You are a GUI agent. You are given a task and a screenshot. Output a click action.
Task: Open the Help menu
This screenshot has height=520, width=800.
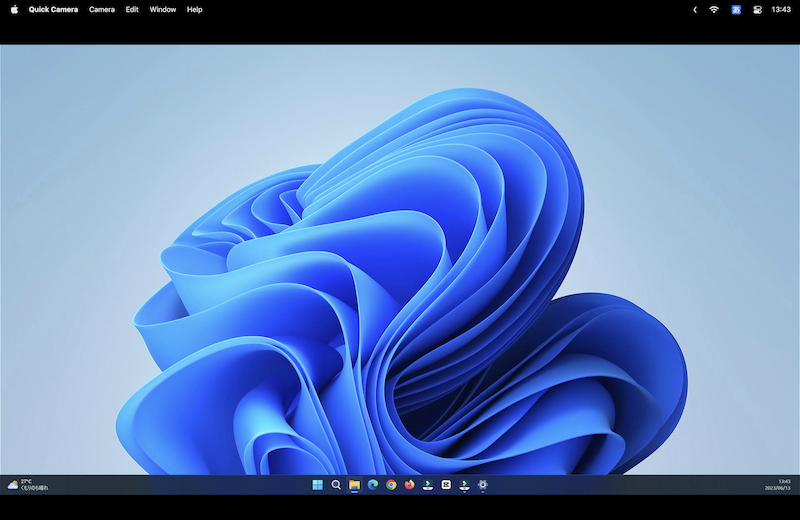194,9
